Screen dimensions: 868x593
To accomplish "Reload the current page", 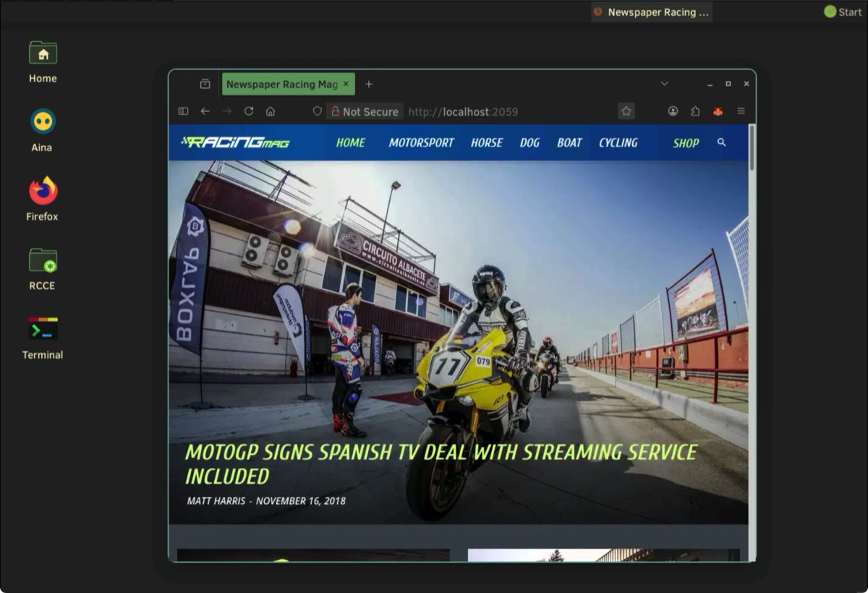I will pos(249,111).
